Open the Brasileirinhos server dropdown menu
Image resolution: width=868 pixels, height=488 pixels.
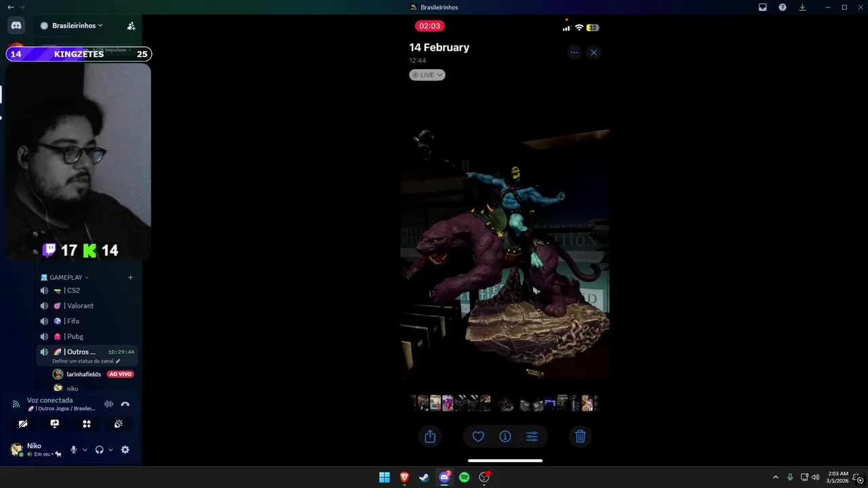72,26
